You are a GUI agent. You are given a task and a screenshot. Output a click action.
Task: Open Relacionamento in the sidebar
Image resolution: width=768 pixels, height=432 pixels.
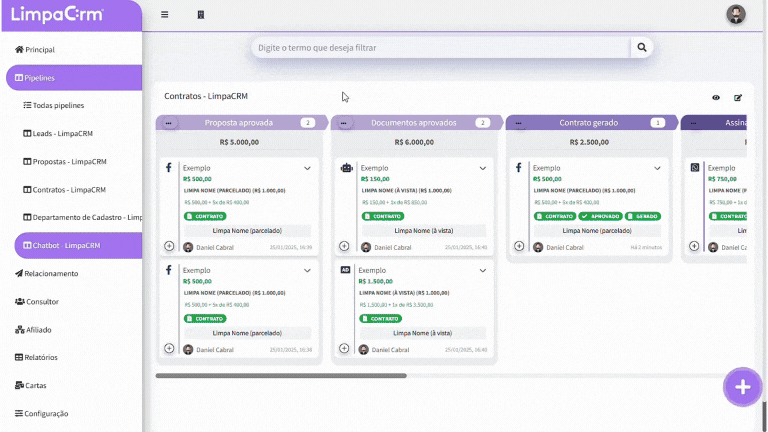[x=47, y=273]
